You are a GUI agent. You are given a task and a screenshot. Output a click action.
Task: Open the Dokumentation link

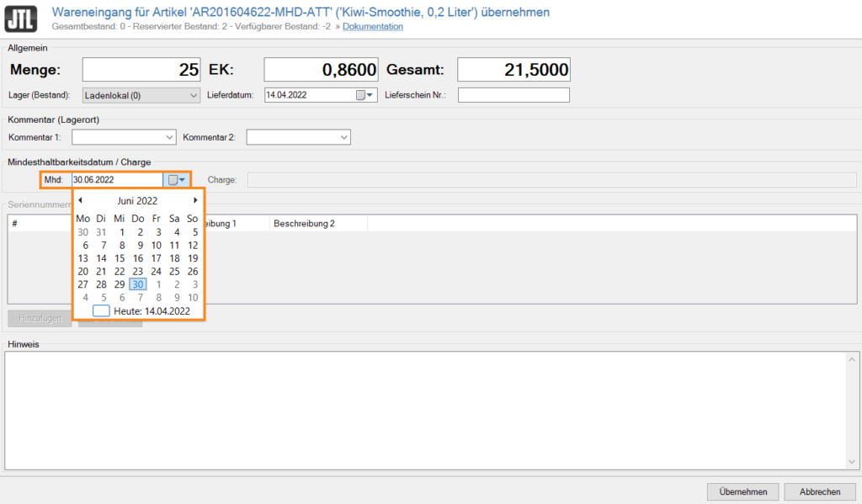[x=372, y=27]
